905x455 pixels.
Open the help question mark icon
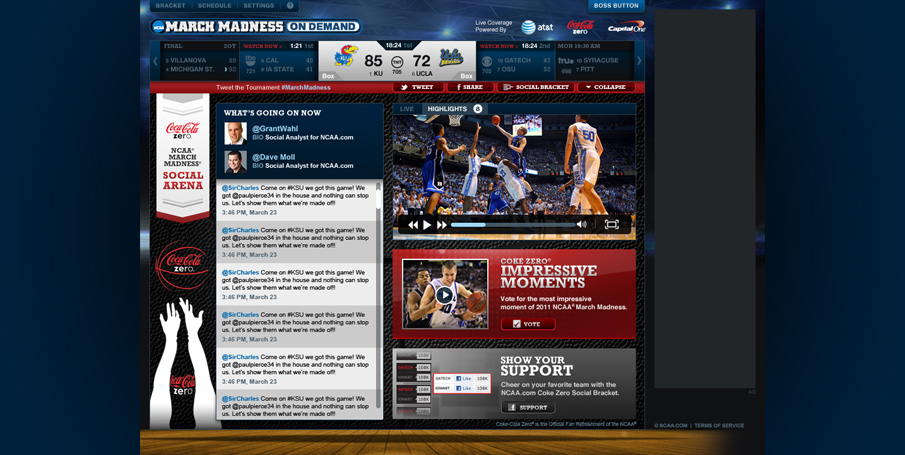[290, 6]
